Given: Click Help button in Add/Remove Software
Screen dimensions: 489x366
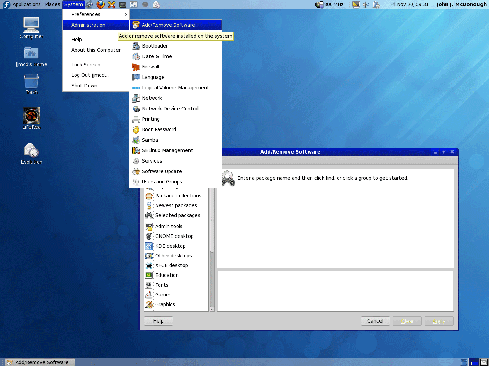Looking at the screenshot, I should pos(158,321).
